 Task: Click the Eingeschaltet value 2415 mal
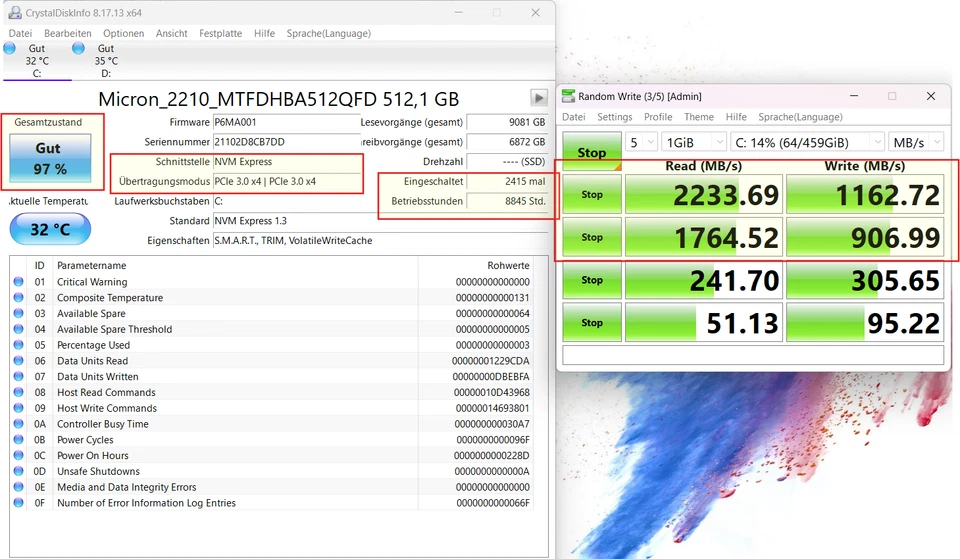point(507,181)
